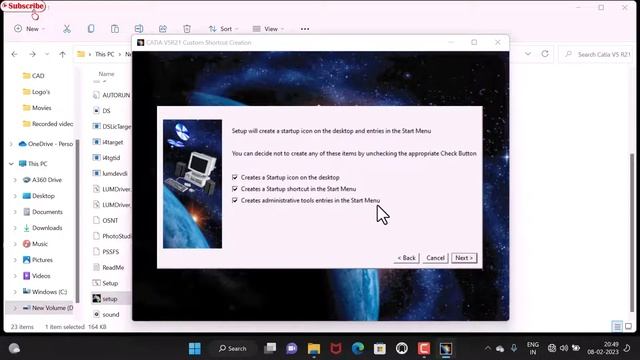The image size is (640, 360).
Task: Switch to large icons view in status bar
Action: coord(628,327)
